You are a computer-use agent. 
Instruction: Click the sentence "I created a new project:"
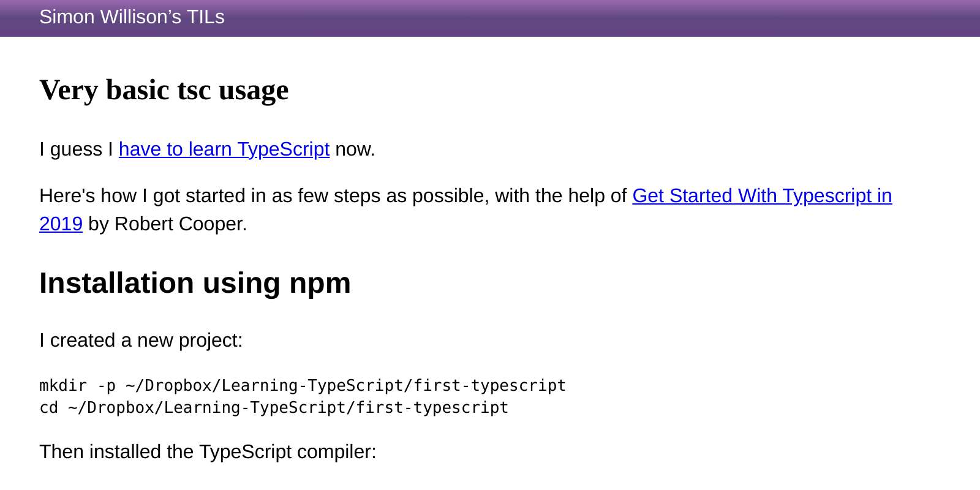point(141,341)
